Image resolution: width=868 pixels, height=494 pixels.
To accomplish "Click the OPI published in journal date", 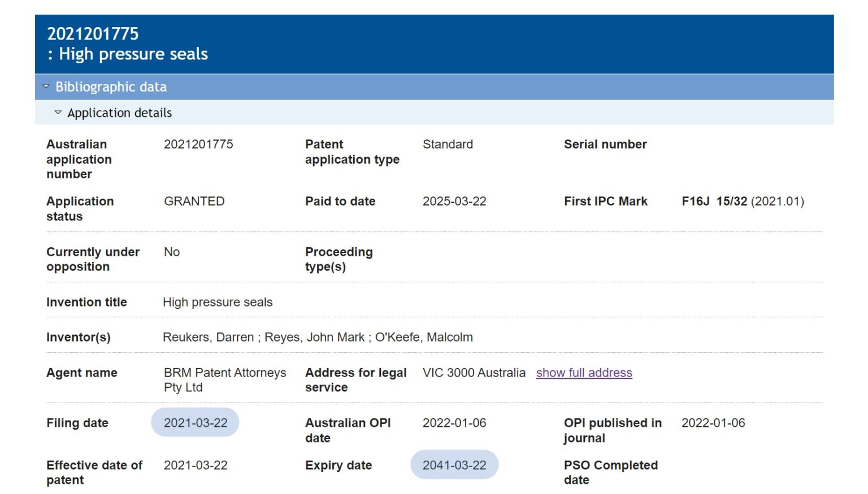I will coord(714,422).
